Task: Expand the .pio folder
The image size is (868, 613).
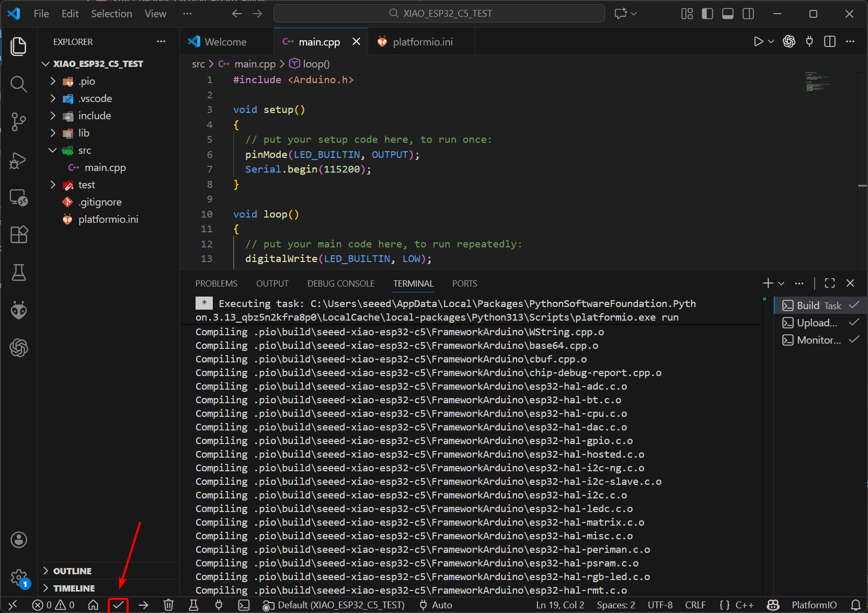Action: pos(87,81)
